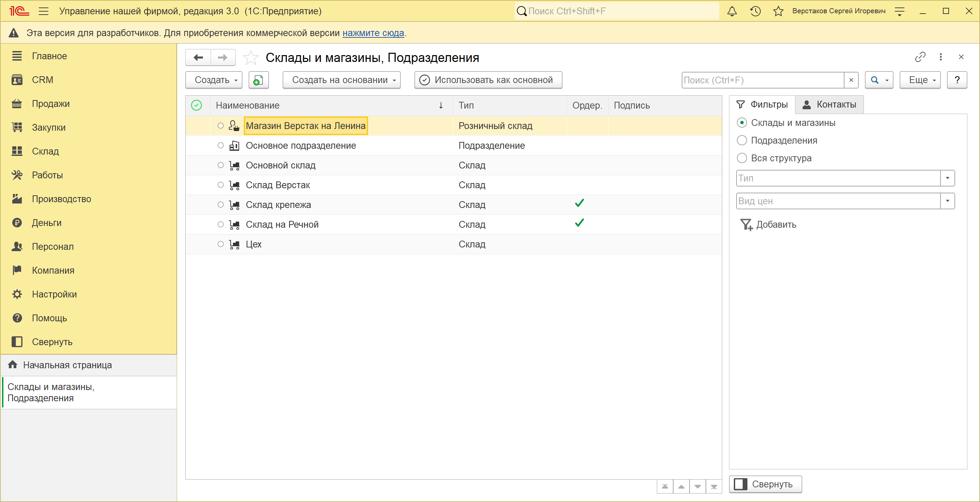Click the copy-create document icon
980x502 pixels.
click(x=259, y=80)
